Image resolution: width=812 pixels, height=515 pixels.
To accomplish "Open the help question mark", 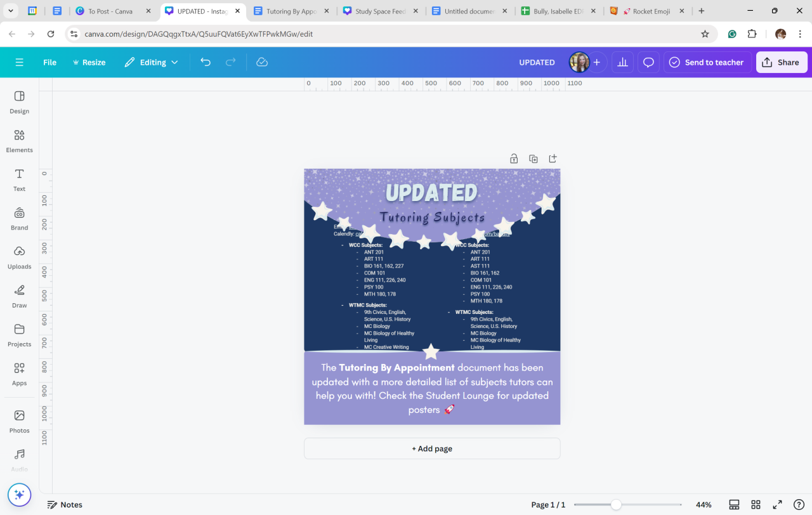I will [799, 505].
